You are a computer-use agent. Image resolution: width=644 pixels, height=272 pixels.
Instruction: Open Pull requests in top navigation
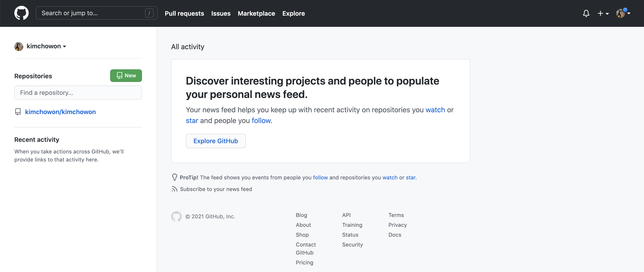click(184, 13)
